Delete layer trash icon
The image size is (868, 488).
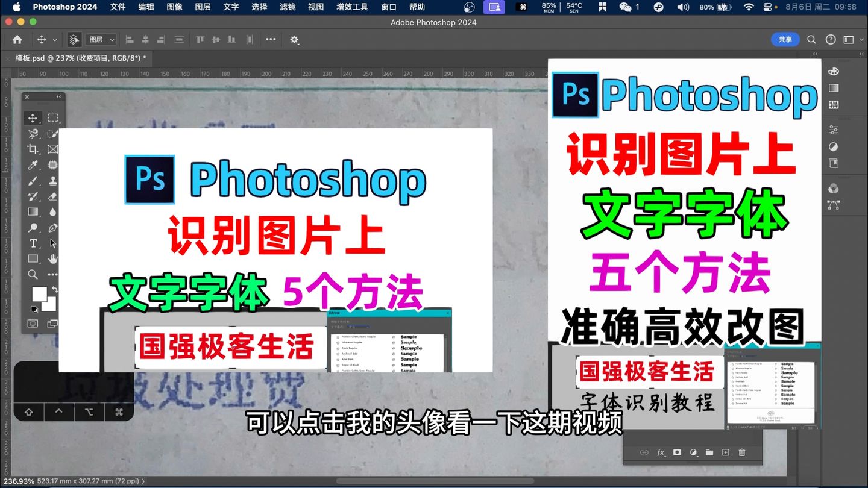coord(742,452)
